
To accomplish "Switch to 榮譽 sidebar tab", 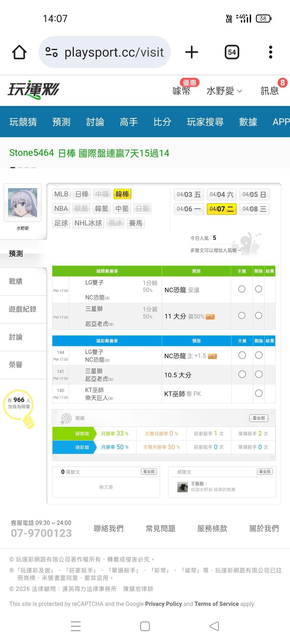I will [x=23, y=365].
